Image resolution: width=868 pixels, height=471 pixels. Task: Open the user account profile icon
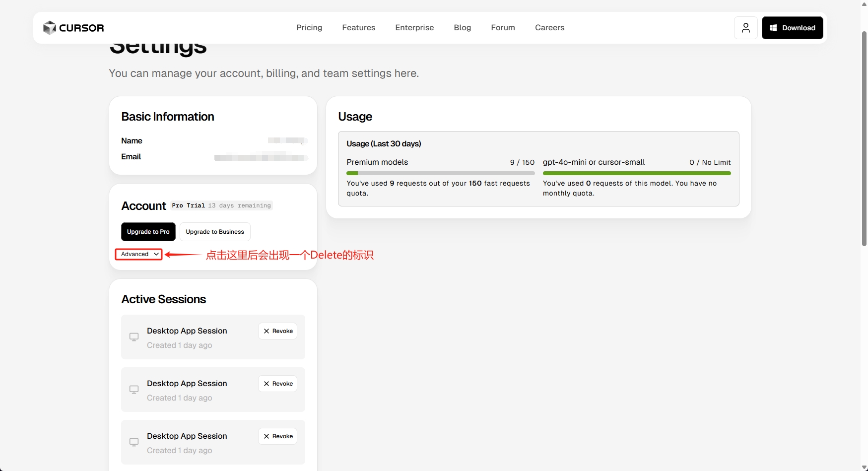745,28
